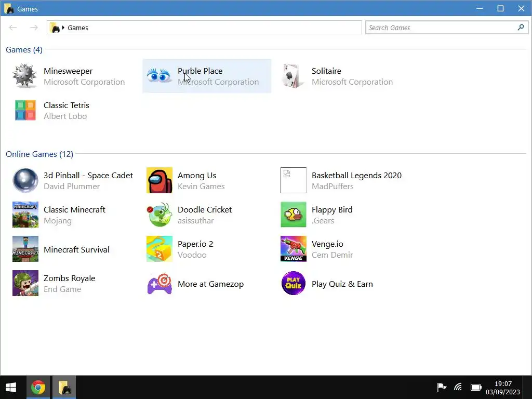Click the Venge.io title
532x399 pixels.
(x=327, y=244)
